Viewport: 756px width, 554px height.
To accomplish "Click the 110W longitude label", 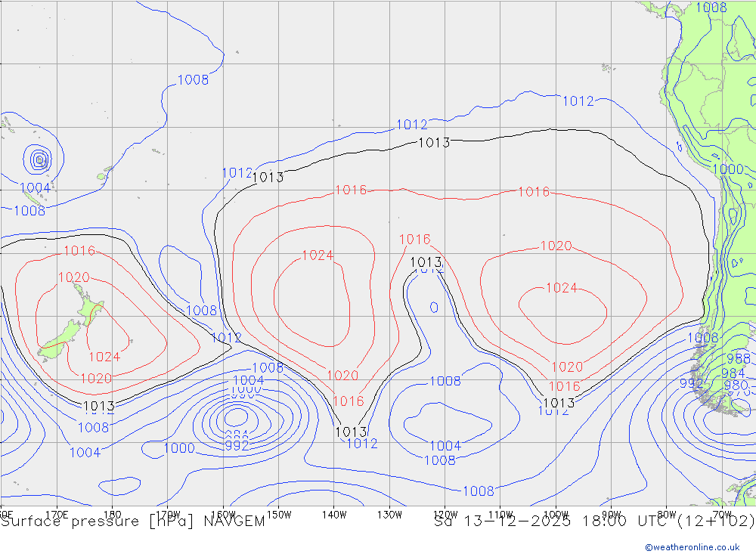I will [x=500, y=515].
